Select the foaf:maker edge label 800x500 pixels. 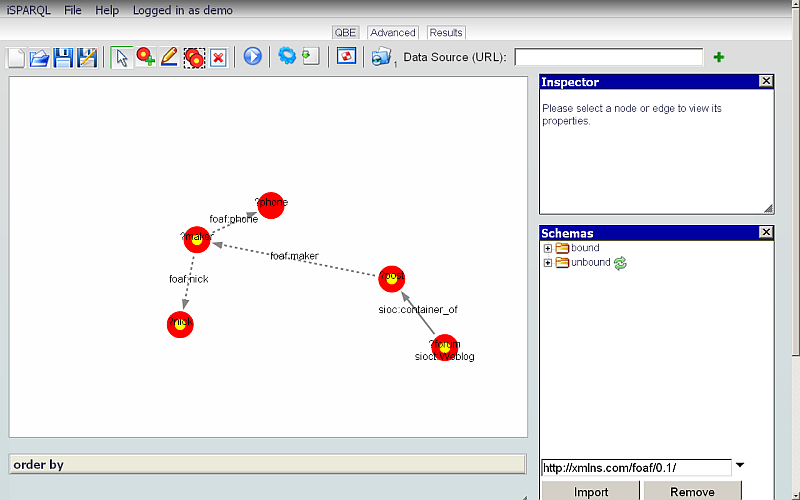(294, 256)
